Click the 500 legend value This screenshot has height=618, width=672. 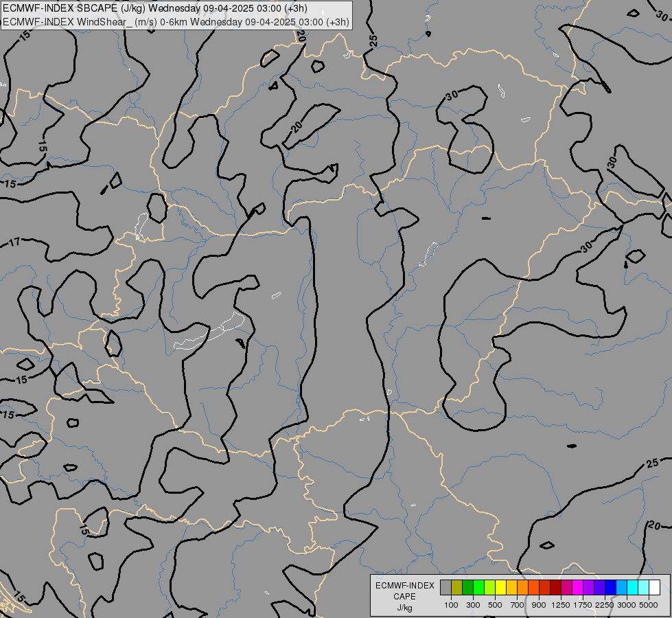pos(495,605)
